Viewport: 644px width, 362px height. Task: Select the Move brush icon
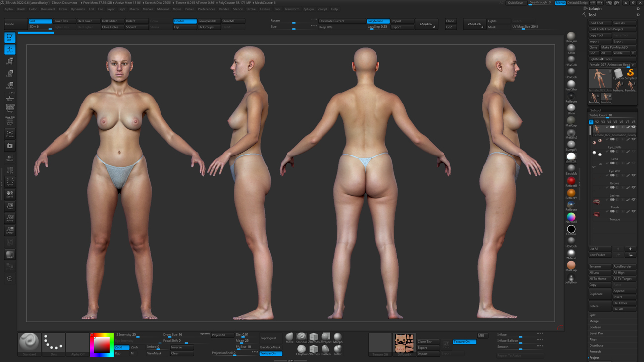point(289,338)
